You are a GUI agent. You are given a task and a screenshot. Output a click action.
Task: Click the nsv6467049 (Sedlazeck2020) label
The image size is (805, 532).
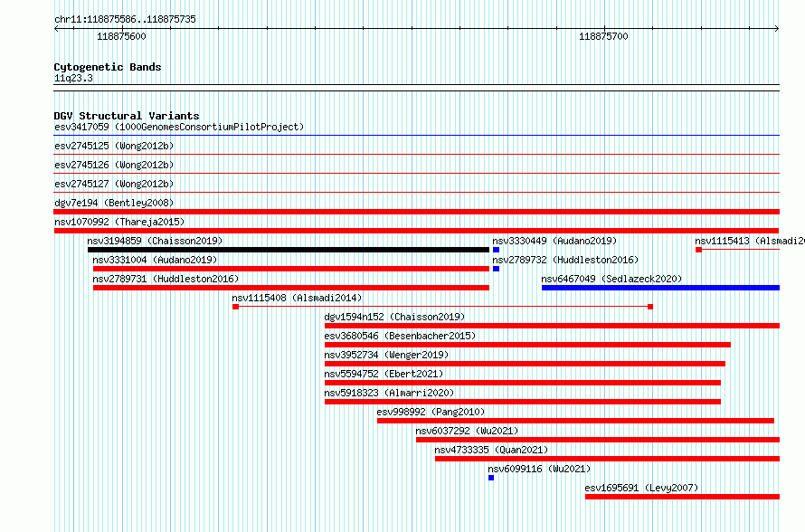click(611, 279)
